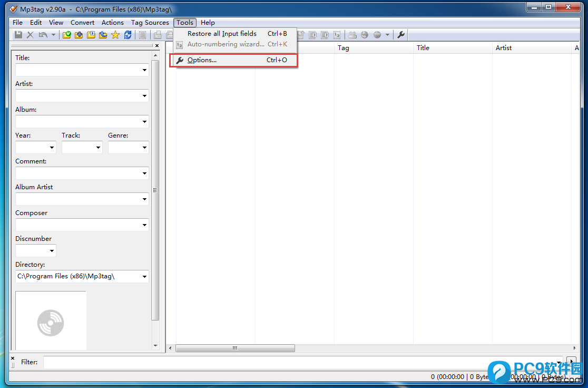The height and width of the screenshot is (388, 588).
Task: Click into the Filter text box
Action: tap(303, 363)
